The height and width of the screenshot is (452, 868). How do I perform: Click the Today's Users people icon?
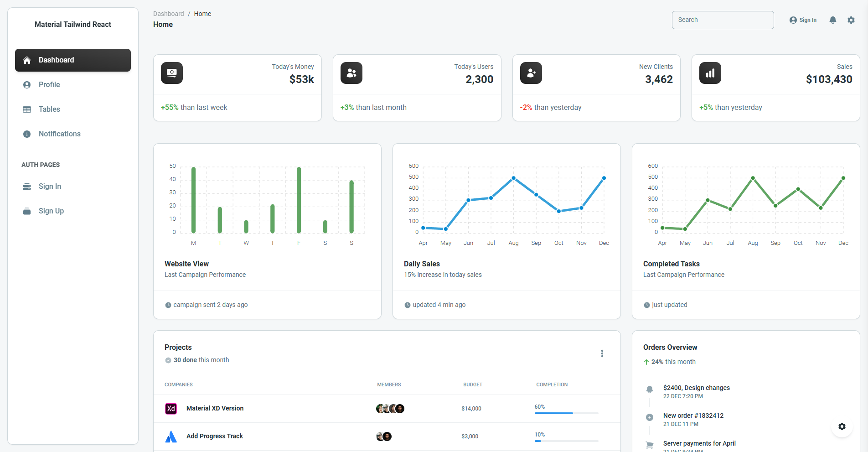pos(351,73)
